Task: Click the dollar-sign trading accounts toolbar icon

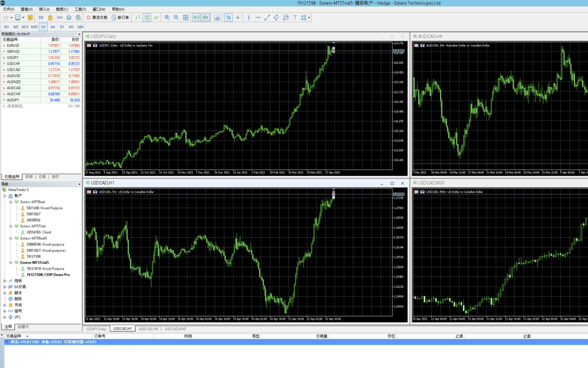Action: 30,18
